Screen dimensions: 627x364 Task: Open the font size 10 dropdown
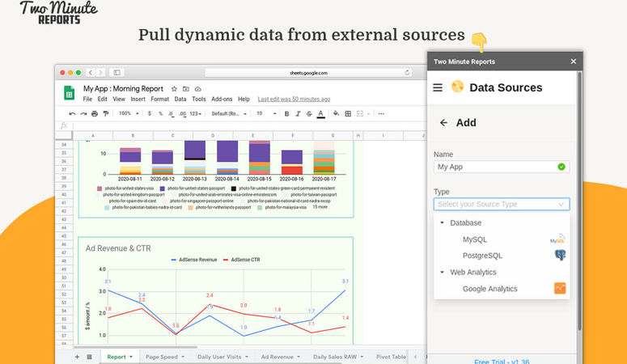point(266,114)
